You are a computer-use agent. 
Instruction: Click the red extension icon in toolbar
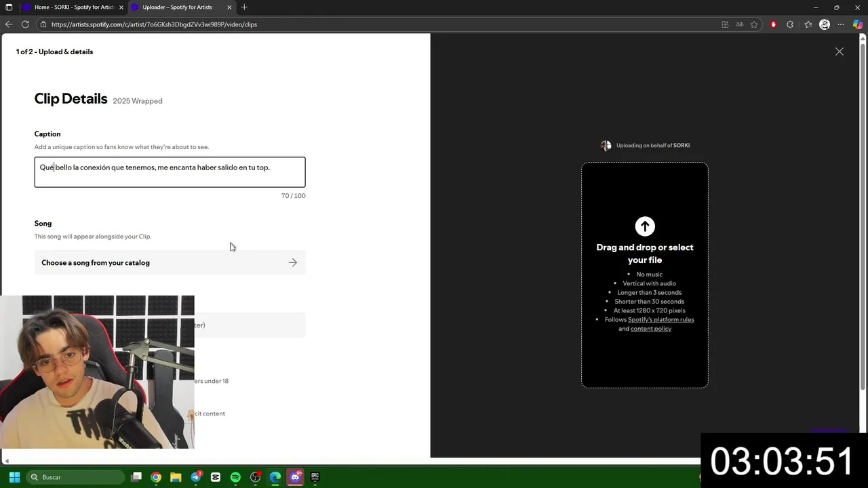coord(773,24)
